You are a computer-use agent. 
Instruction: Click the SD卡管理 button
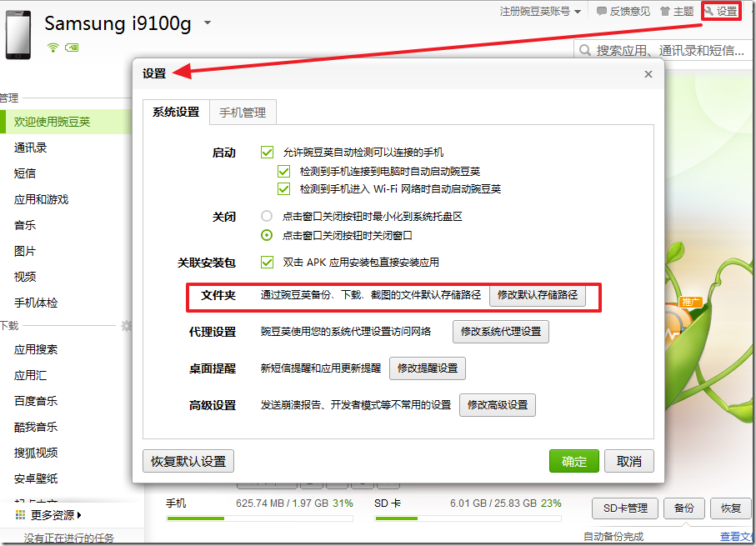625,508
